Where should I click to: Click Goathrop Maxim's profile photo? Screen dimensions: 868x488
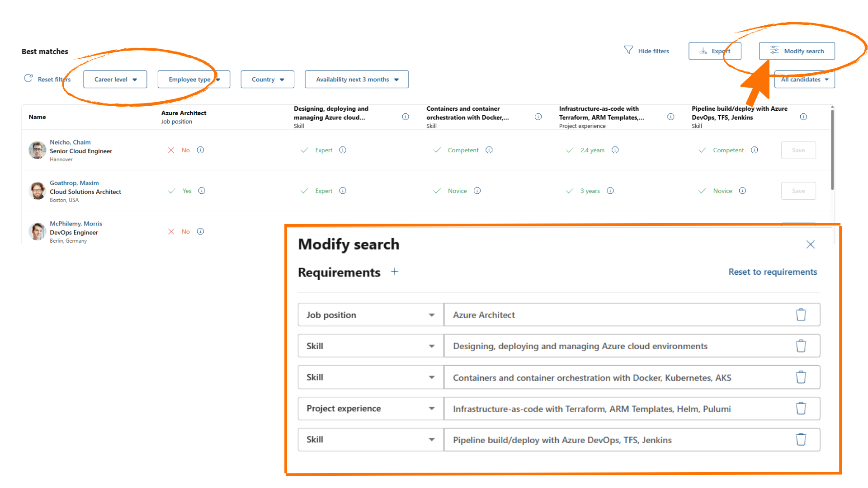(x=38, y=191)
